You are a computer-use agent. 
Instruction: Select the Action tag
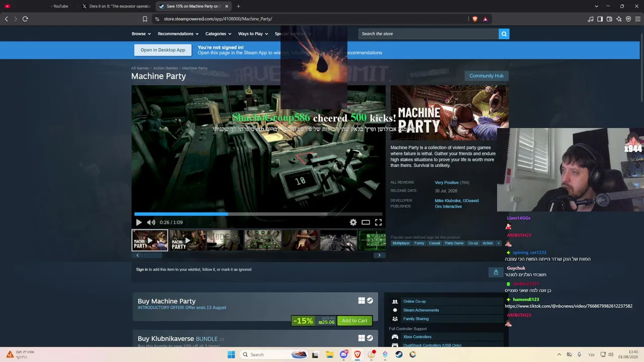pos(488,243)
